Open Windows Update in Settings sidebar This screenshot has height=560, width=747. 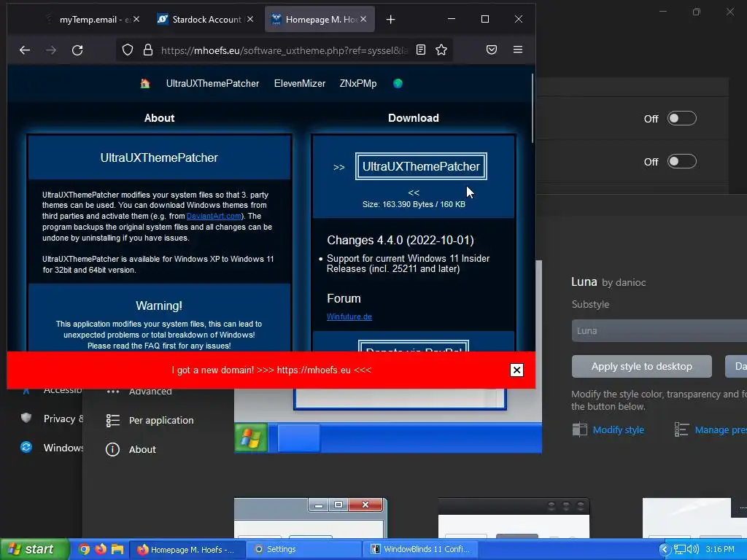pos(63,448)
